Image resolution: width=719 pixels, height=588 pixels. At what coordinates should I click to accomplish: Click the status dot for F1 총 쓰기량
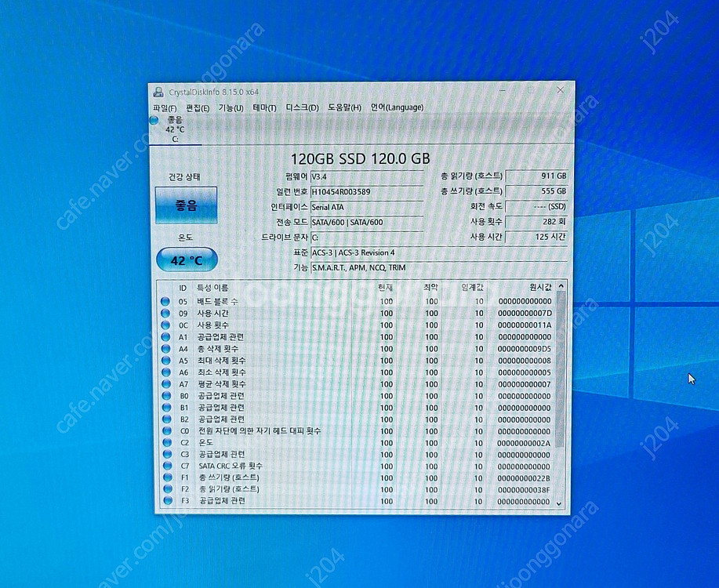click(167, 478)
